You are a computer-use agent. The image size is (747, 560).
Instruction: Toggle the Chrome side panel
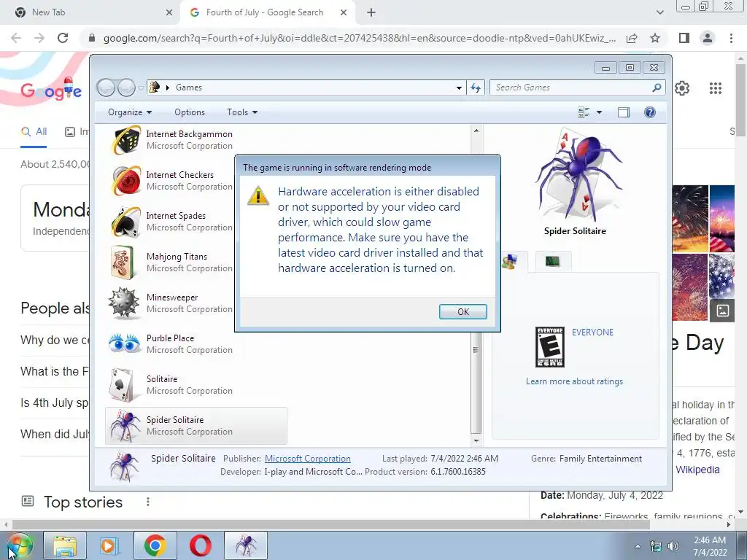pos(684,38)
